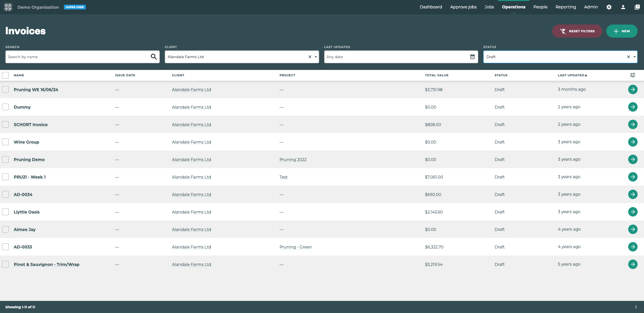The height and width of the screenshot is (313, 644).
Task: Expand the Client filter dropdown
Action: point(315,57)
